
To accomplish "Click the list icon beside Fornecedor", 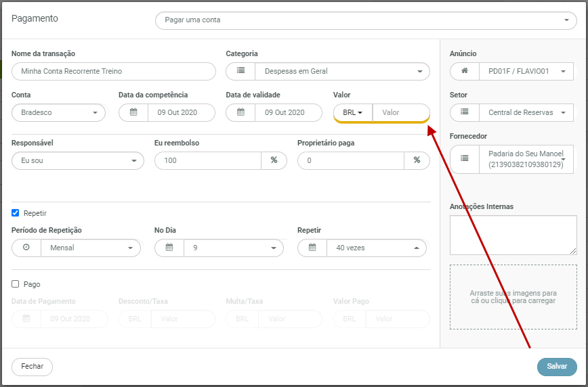I will click(464, 158).
